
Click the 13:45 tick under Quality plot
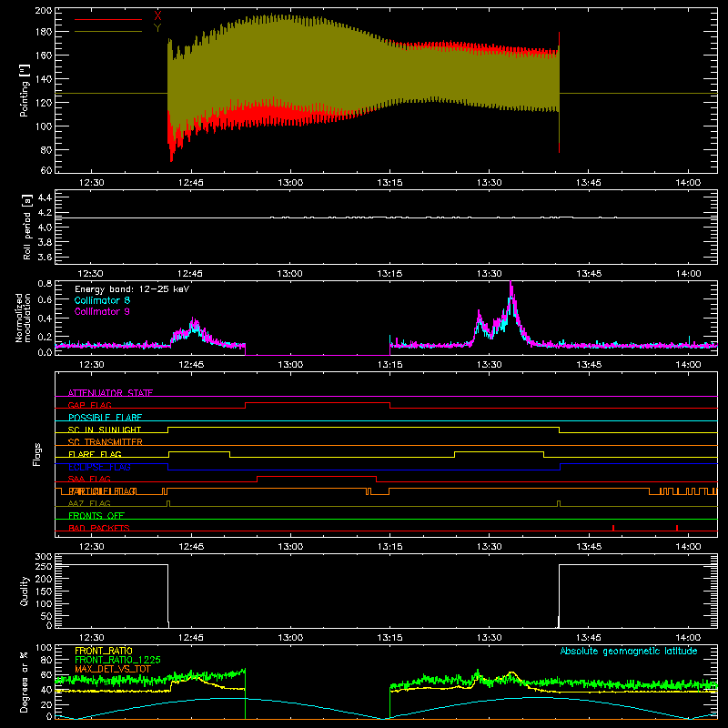(x=589, y=638)
